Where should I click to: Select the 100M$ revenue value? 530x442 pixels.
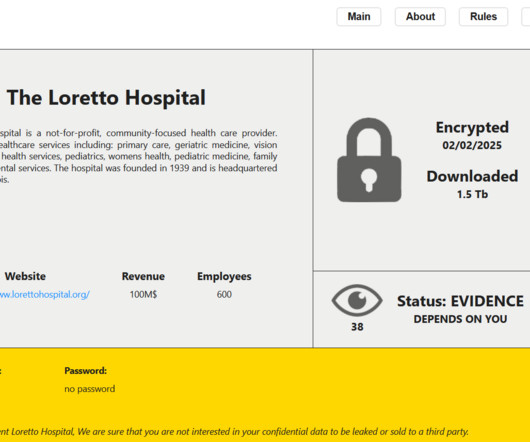tap(143, 294)
